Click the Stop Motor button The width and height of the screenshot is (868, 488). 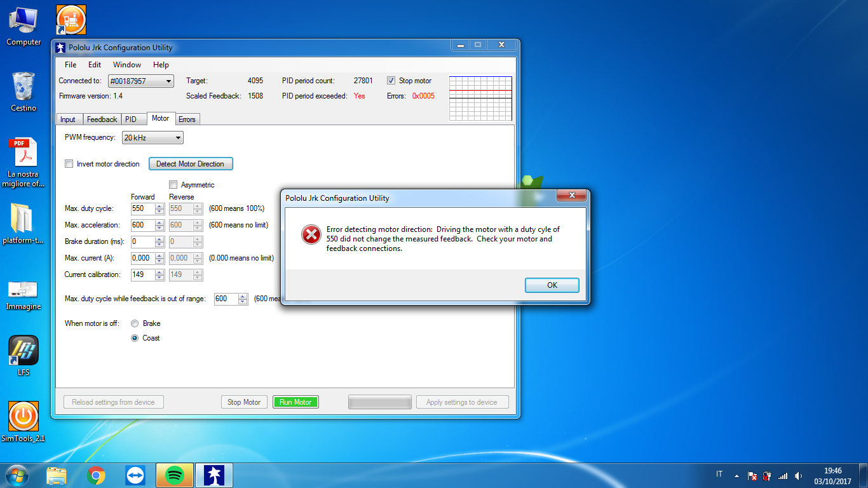[x=244, y=402]
